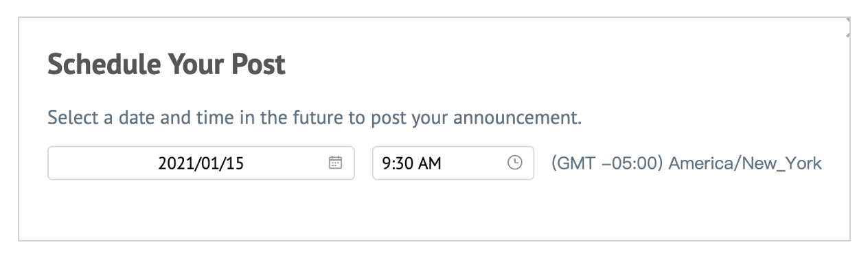This screenshot has width=868, height=258.
Task: Expand the time dropdown showing 9:30 AM
Action: point(453,163)
